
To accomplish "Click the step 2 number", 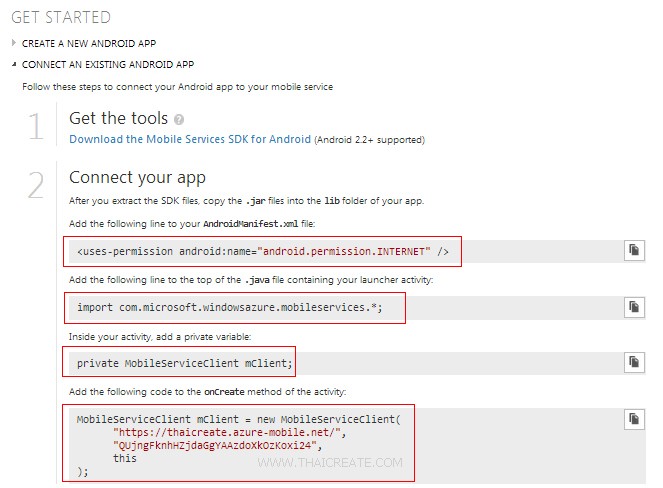I will click(36, 185).
